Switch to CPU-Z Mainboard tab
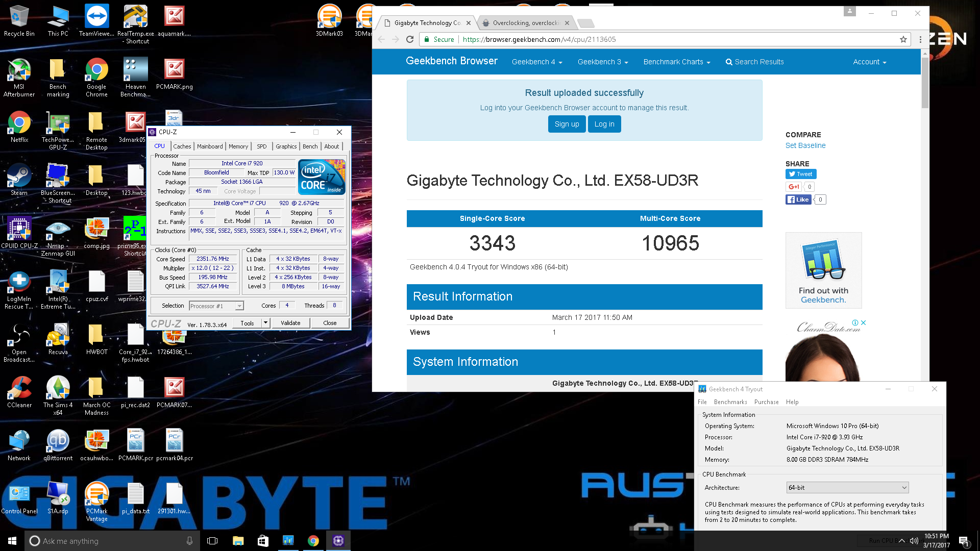This screenshot has height=551, width=980. tap(210, 146)
